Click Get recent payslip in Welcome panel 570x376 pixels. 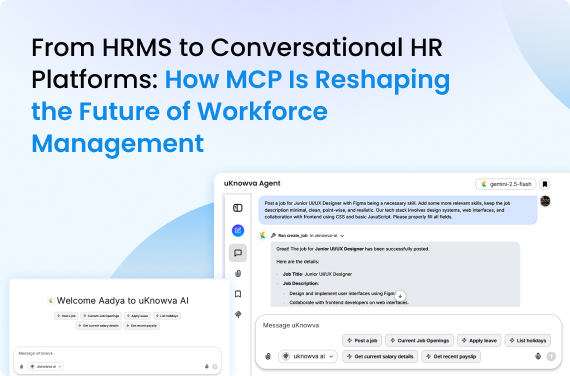141,326
